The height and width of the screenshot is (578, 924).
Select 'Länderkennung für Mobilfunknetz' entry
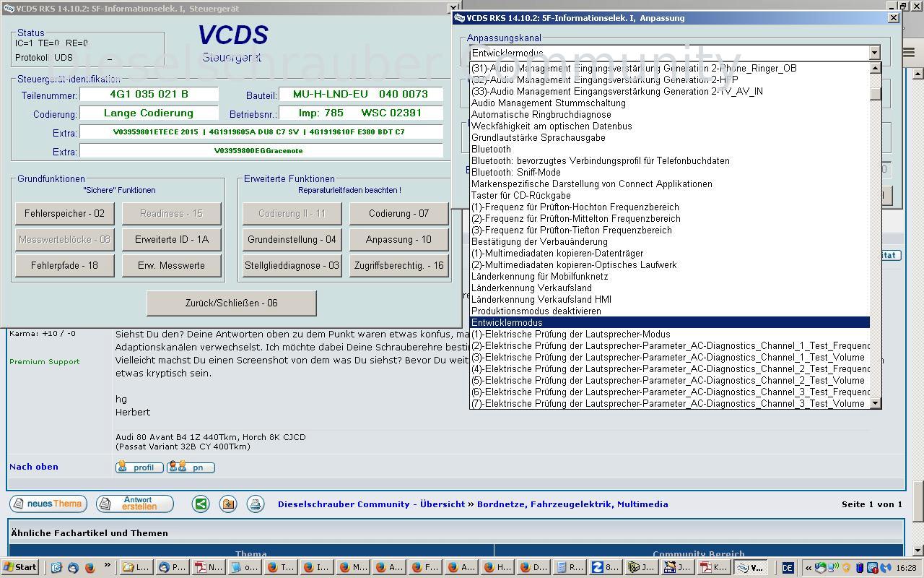point(670,276)
